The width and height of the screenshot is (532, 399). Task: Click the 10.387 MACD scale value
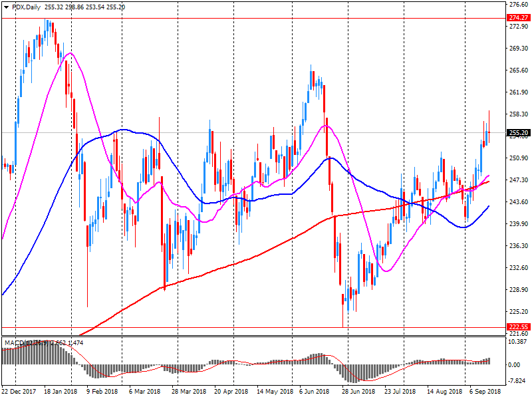coord(517,342)
